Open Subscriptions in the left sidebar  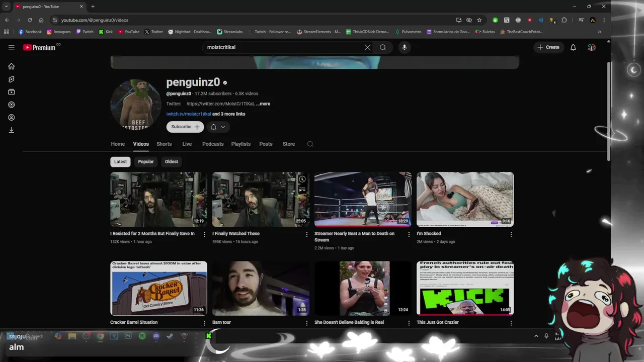(11, 92)
